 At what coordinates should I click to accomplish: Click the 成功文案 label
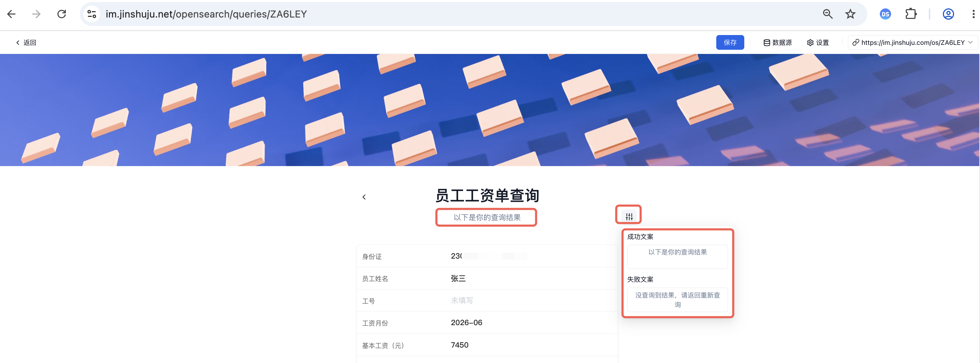[x=640, y=237]
